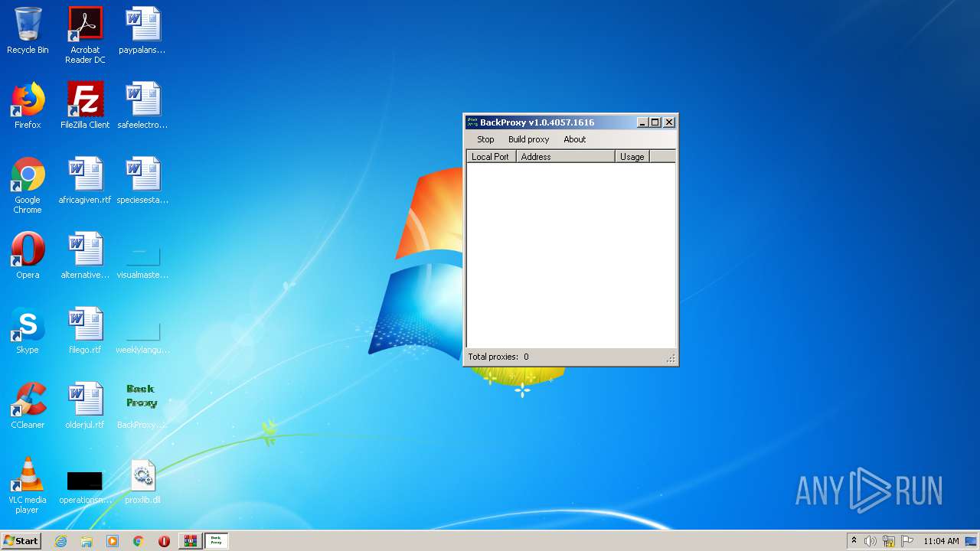The image size is (980, 551).
Task: Maximize the BackProxy window
Action: 655,122
